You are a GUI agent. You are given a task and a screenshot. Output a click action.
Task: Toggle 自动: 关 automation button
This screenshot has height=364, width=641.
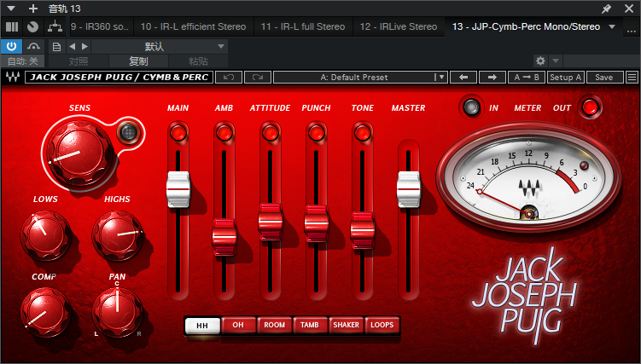coord(23,61)
